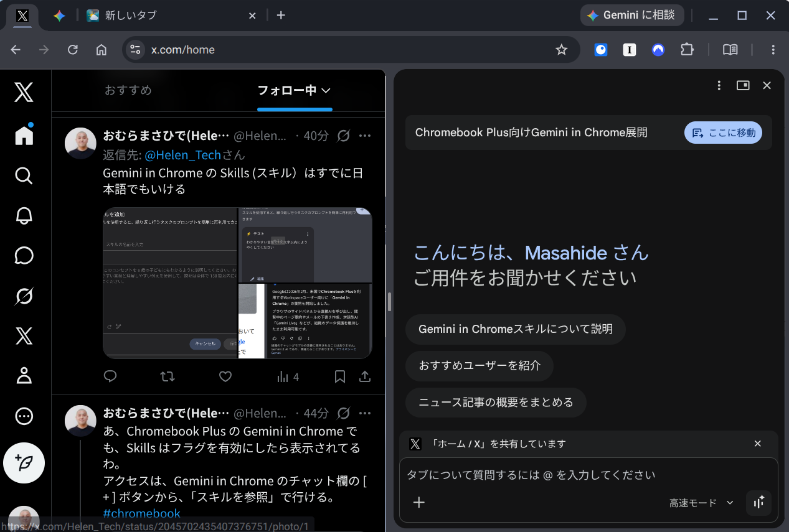Toggle the Gemini panel pop-out window icon
789x532 pixels.
click(x=743, y=85)
